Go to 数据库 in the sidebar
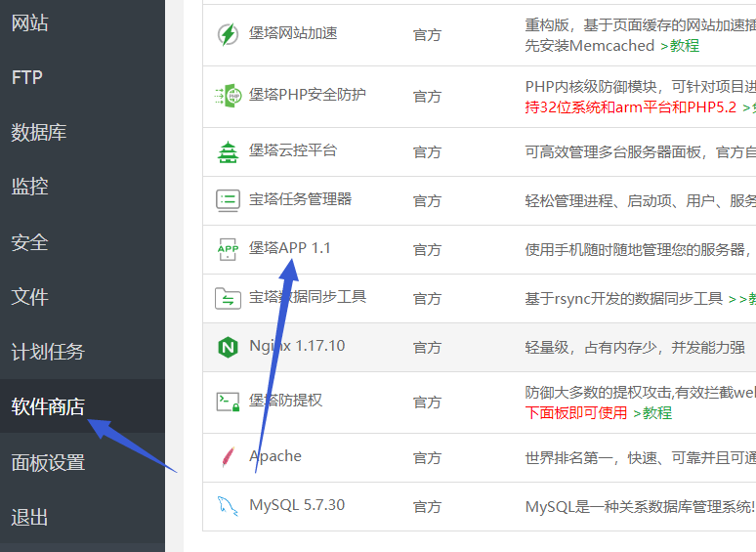756x552 pixels. pyautogui.click(x=39, y=132)
